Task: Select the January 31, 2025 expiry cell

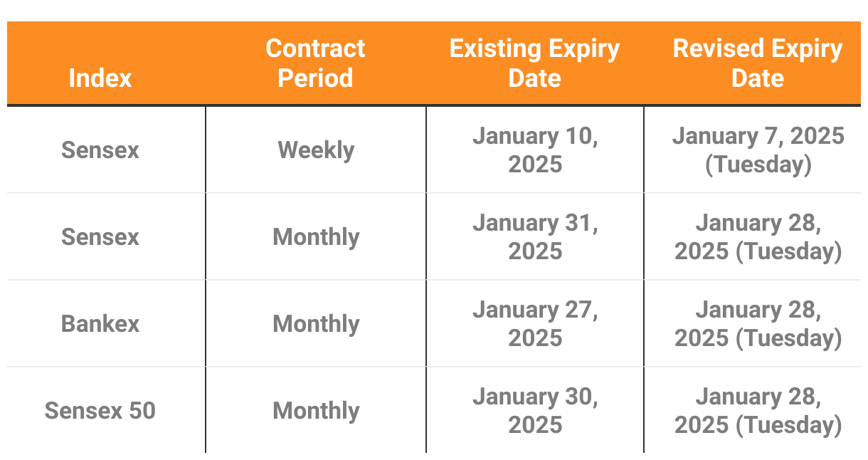Action: [x=535, y=237]
